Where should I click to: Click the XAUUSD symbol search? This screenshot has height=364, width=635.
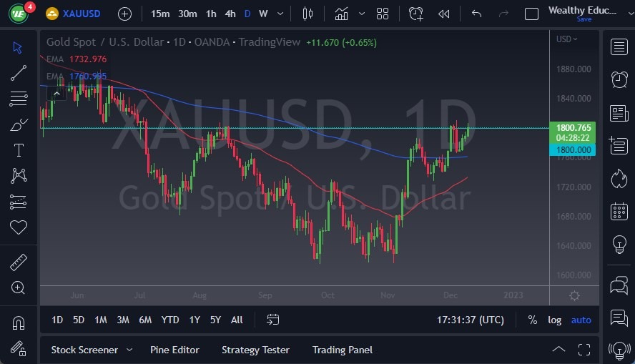tap(74, 14)
